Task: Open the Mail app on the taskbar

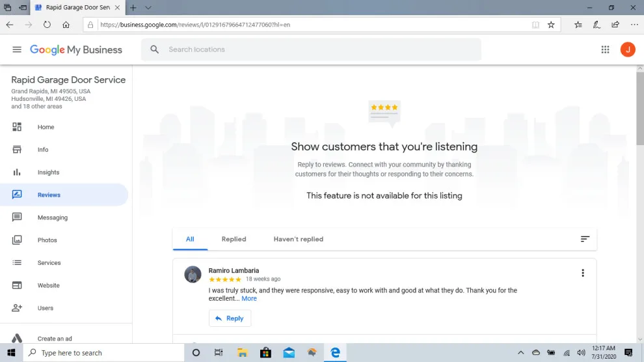Action: (289, 352)
